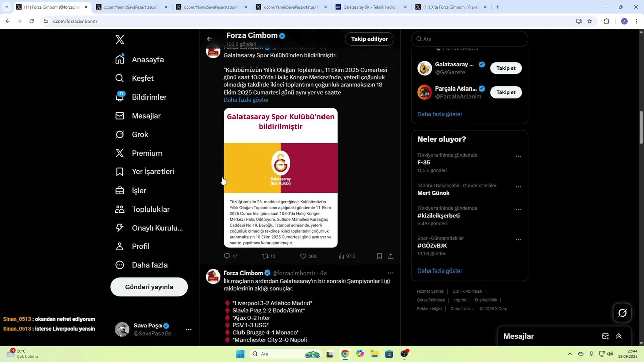Reload the page

coord(31,21)
